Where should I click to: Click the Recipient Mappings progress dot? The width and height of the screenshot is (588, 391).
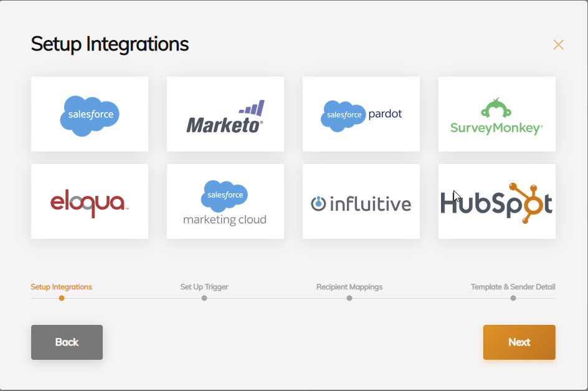(x=349, y=298)
